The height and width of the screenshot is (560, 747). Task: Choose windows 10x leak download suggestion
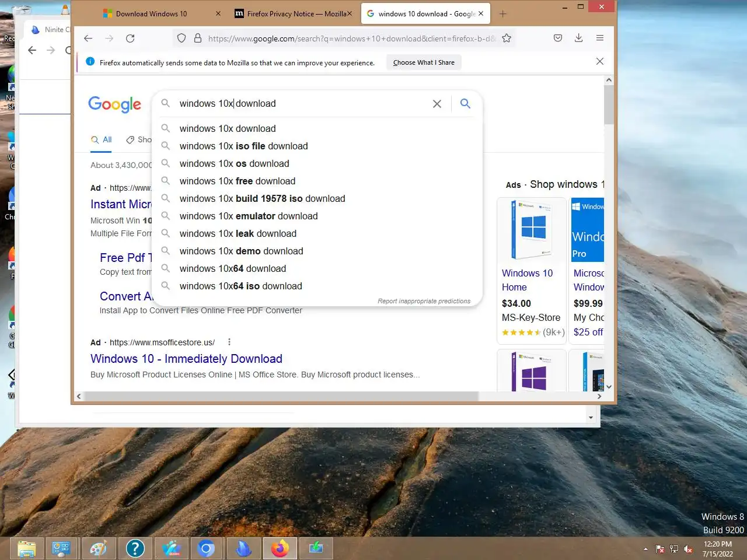pos(317,233)
